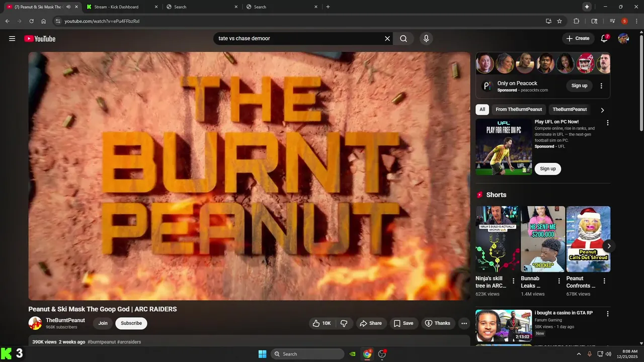This screenshot has height=362, width=644.
Task: Go to the YouTube home logo
Action: (x=40, y=39)
